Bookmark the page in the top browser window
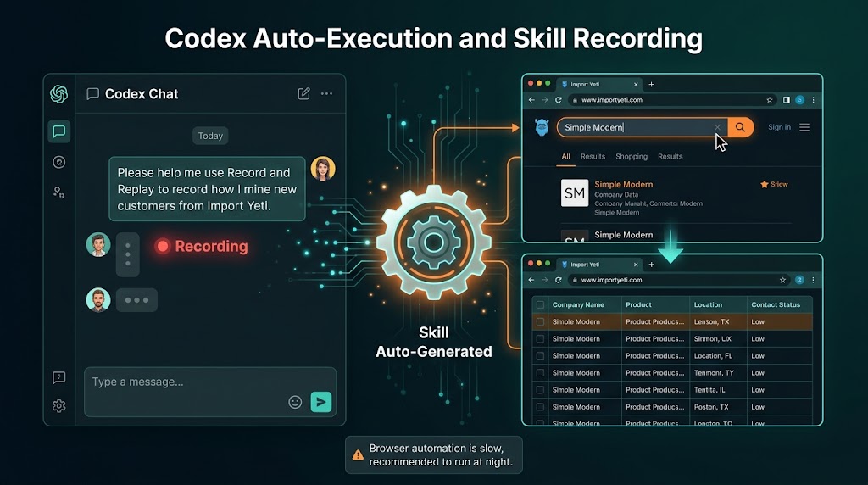This screenshot has height=485, width=868. point(770,100)
